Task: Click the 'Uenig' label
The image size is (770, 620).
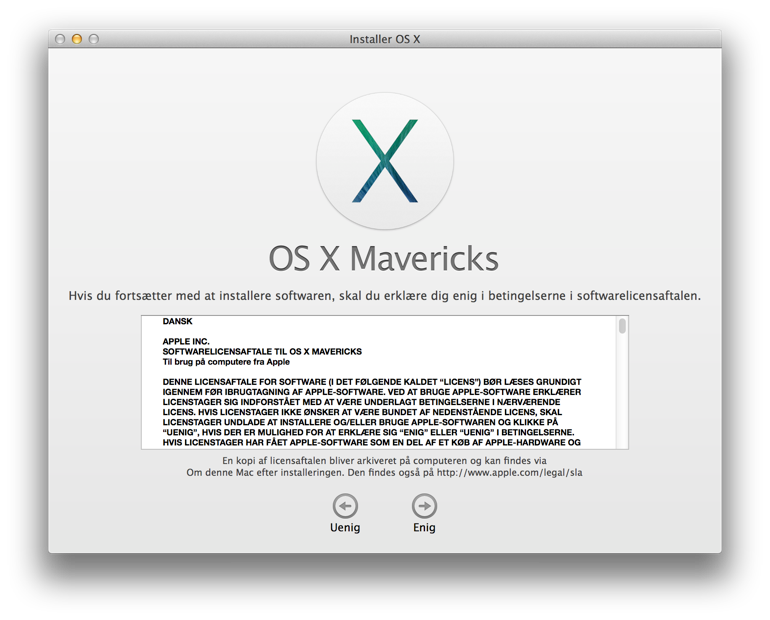Action: pyautogui.click(x=345, y=528)
